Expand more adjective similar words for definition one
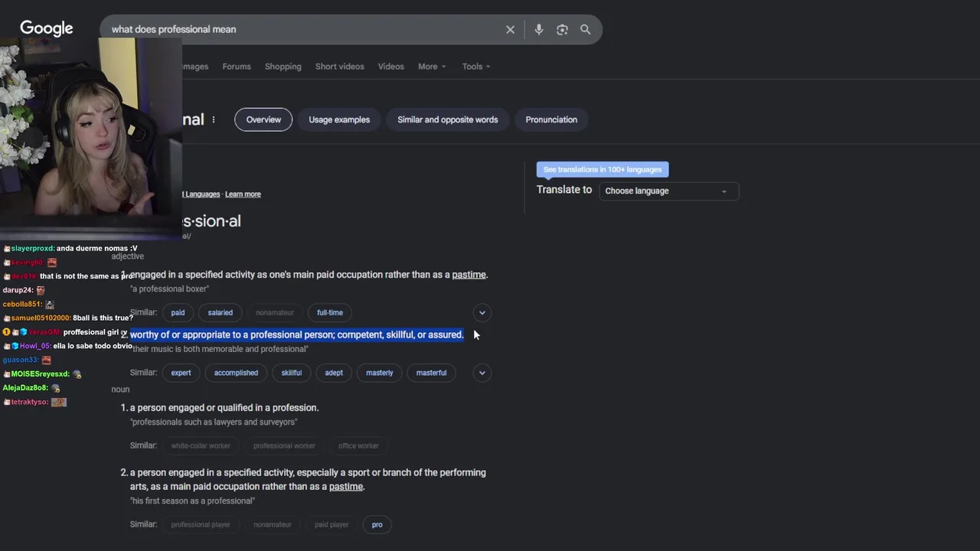Screen dimensions: 980x551 point(482,312)
